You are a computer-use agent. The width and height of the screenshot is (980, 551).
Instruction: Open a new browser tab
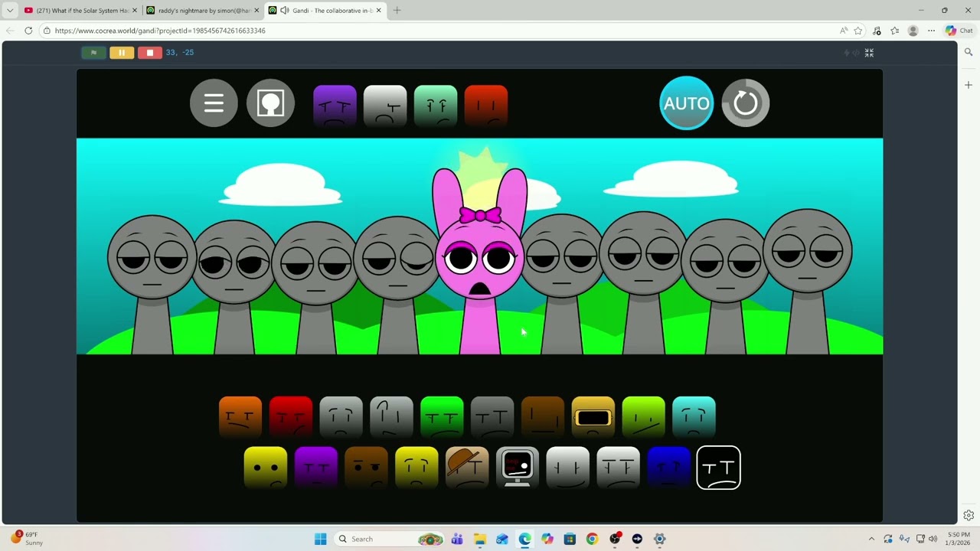(x=397, y=11)
